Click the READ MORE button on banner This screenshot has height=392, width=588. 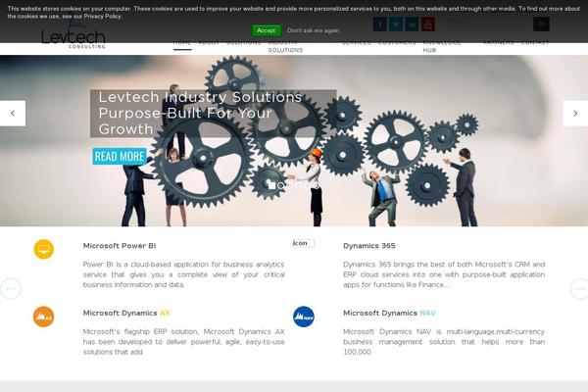click(x=120, y=156)
